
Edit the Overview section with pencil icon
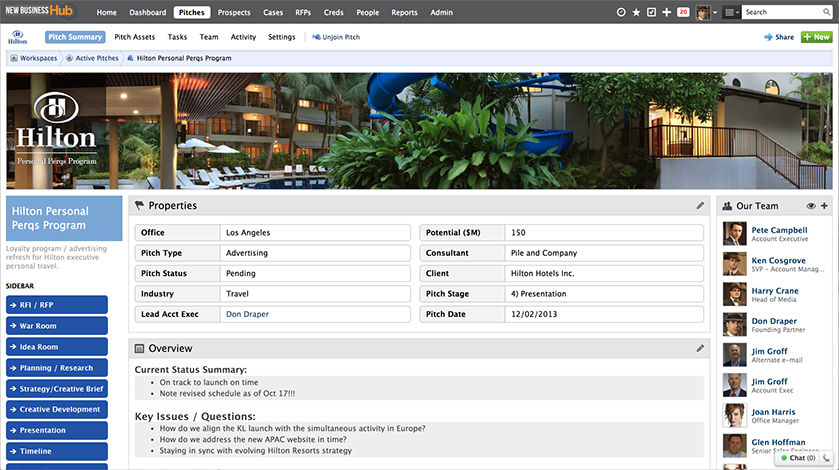click(700, 348)
